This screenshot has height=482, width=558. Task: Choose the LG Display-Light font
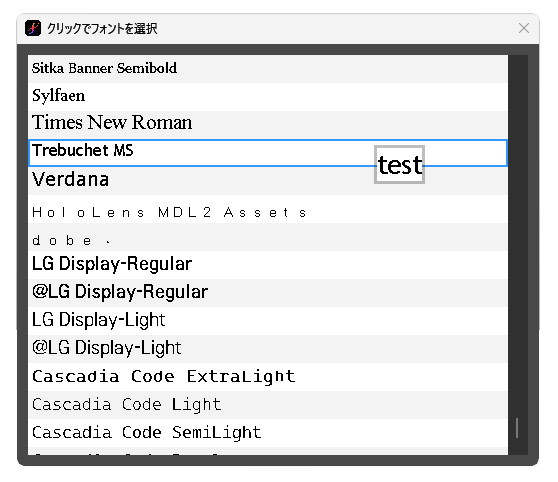[268, 321]
